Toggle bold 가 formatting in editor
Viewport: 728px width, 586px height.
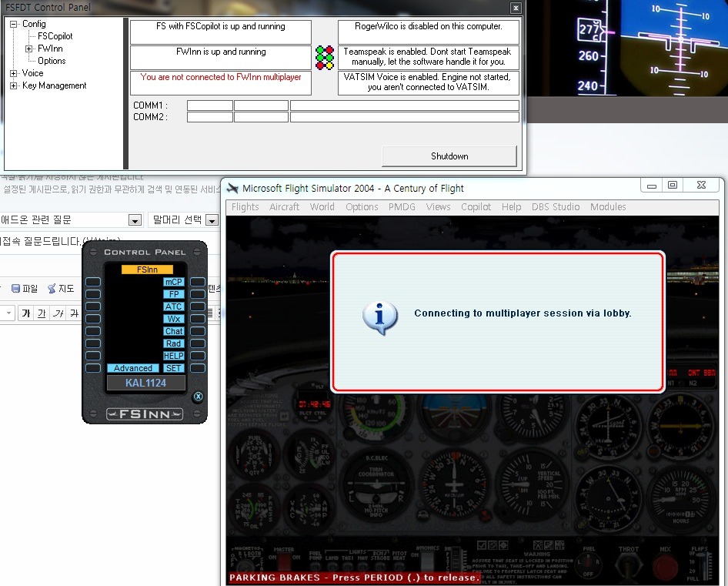[26, 313]
